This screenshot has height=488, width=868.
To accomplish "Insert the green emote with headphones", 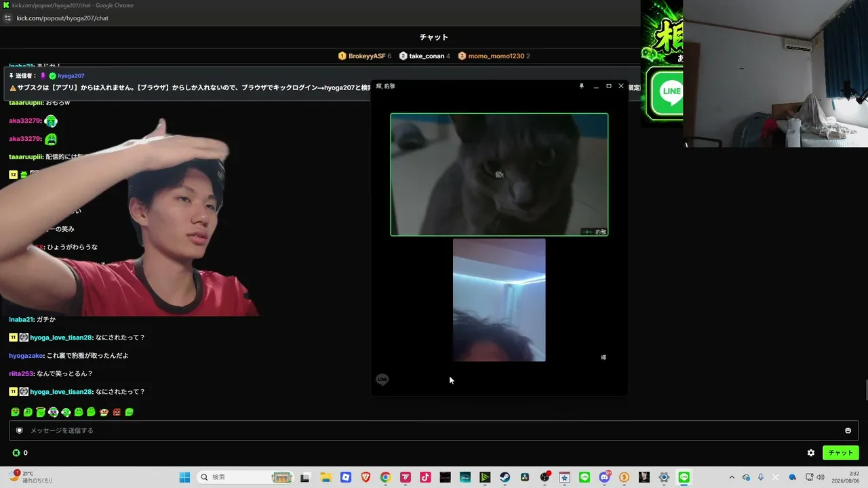I will pyautogui.click(x=66, y=412).
